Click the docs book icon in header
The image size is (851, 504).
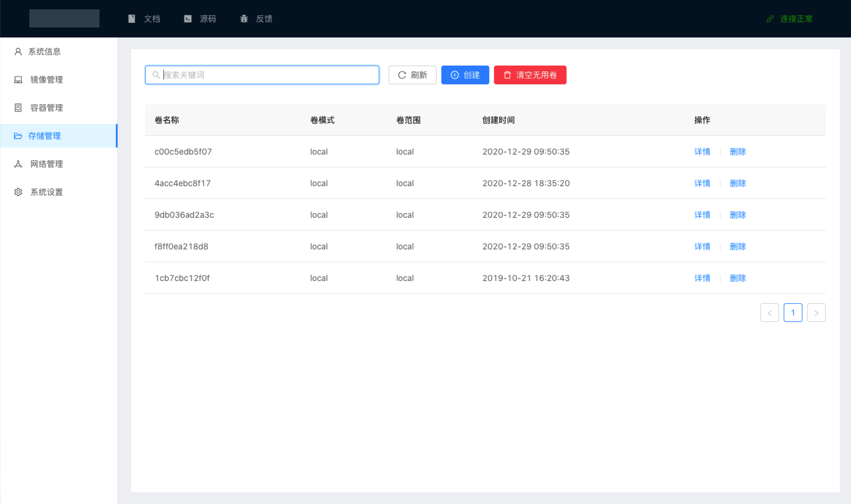131,19
